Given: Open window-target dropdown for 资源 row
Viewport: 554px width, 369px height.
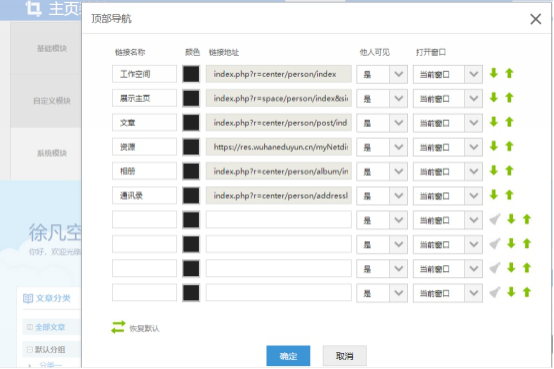Looking at the screenshot, I should tap(448, 147).
